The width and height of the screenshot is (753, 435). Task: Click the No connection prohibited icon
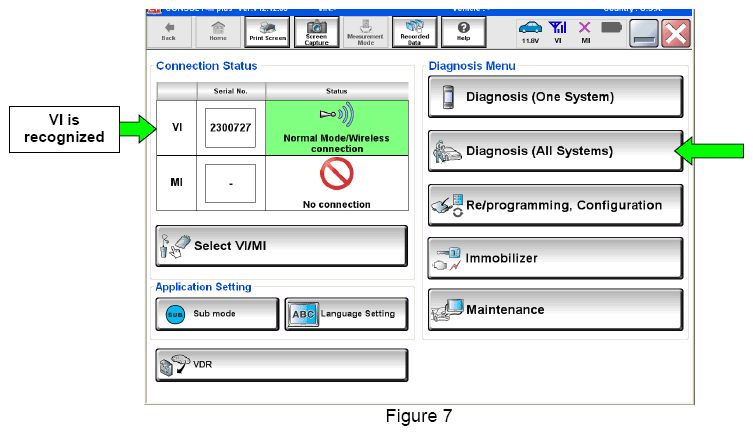tap(337, 174)
